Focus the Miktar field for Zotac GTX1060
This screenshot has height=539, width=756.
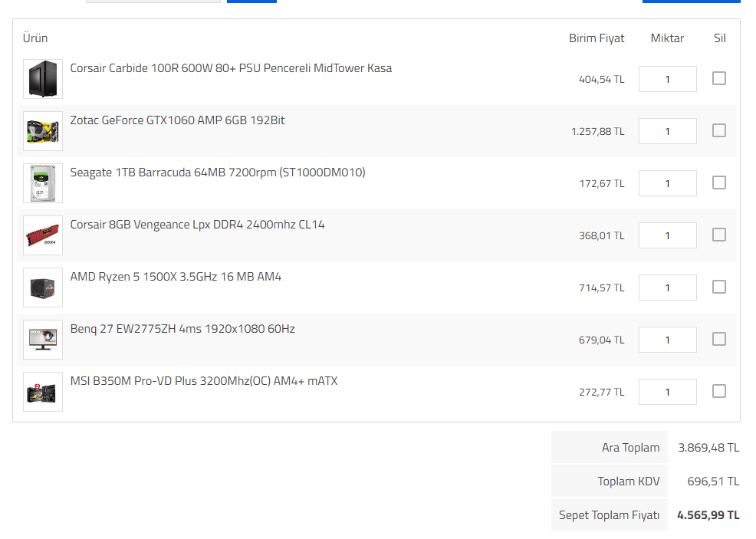667,131
